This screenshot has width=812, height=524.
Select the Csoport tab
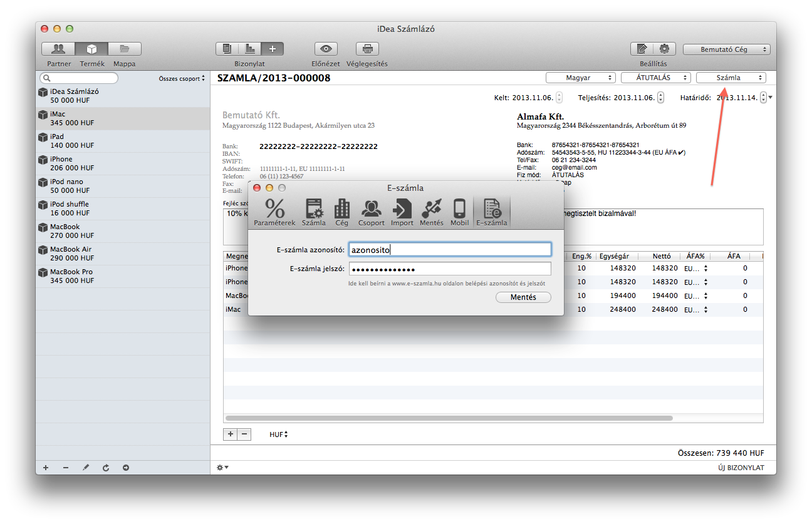click(x=372, y=212)
